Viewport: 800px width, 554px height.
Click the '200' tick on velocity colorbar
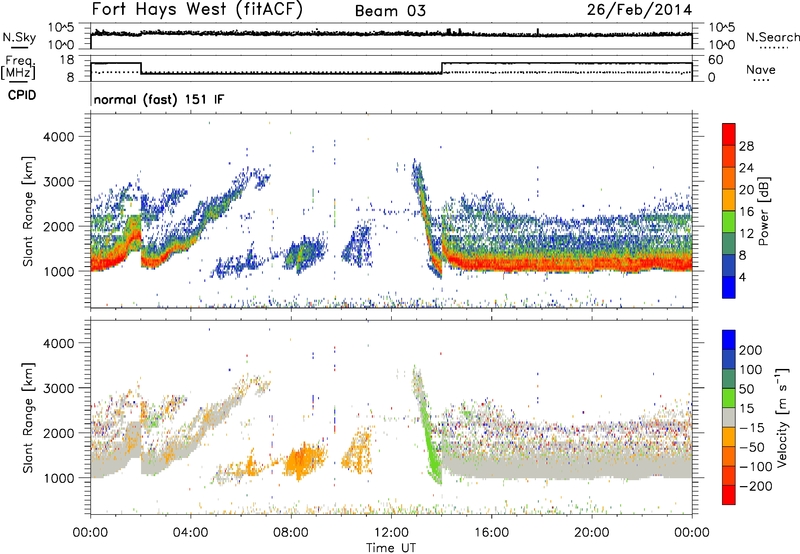point(751,350)
